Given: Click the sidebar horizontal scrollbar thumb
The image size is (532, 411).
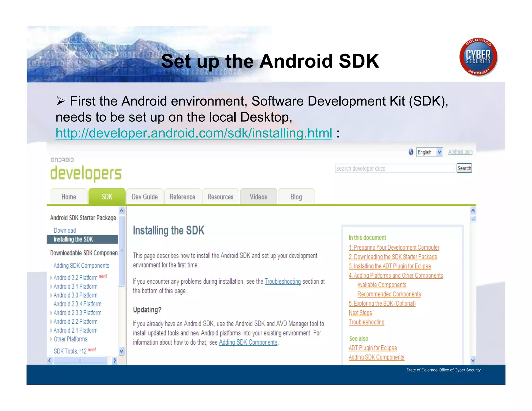Looking at the screenshot, I should pyautogui.click(x=81, y=360).
